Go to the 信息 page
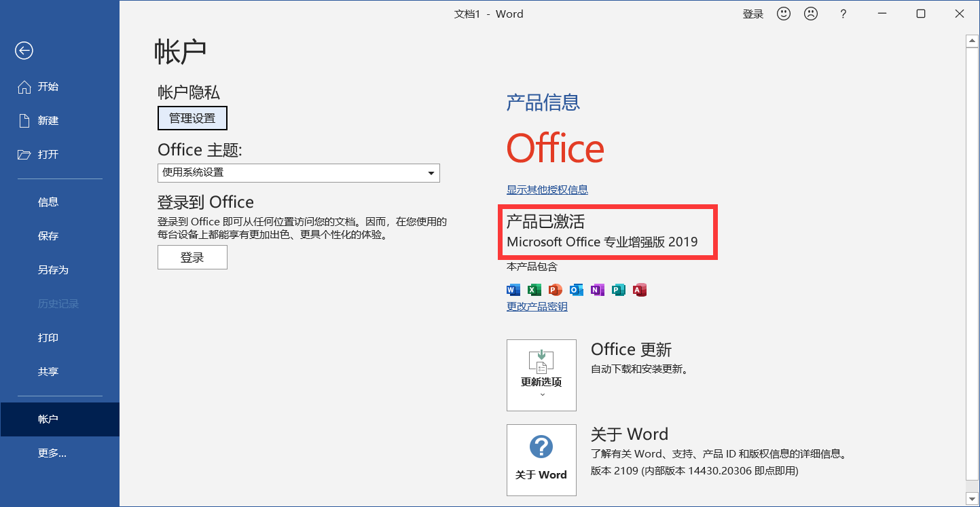Viewport: 980px width, 507px height. [x=60, y=202]
